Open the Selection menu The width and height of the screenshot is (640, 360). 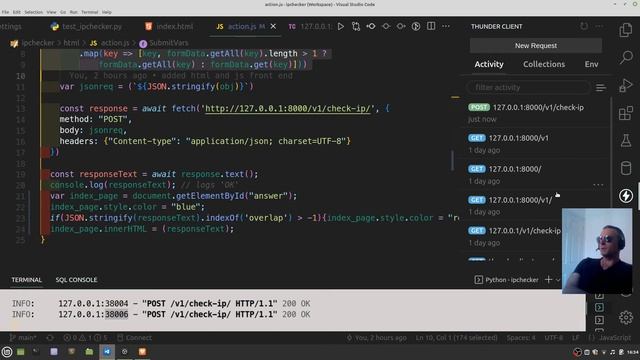(x=33, y=12)
